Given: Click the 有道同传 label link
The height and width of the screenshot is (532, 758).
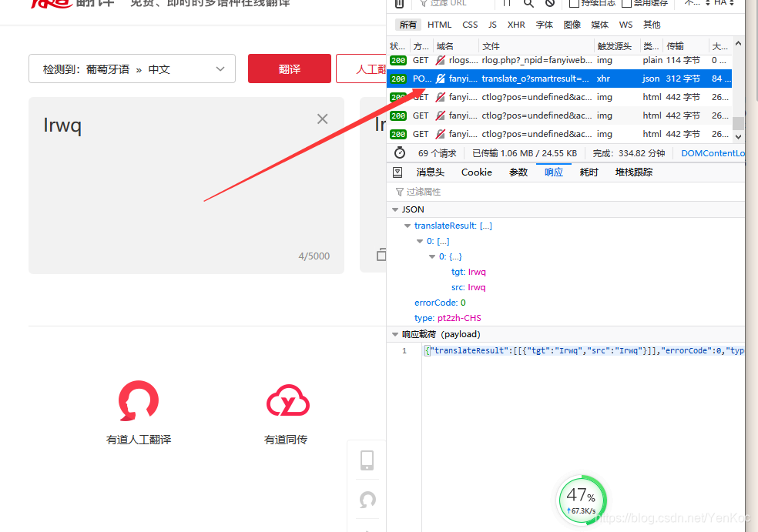Looking at the screenshot, I should (x=286, y=439).
